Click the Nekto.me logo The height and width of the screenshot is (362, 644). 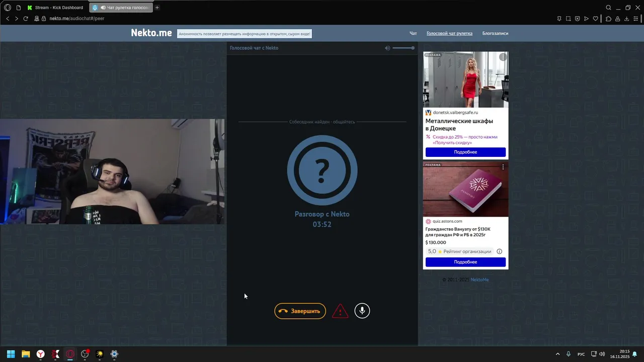(x=151, y=33)
